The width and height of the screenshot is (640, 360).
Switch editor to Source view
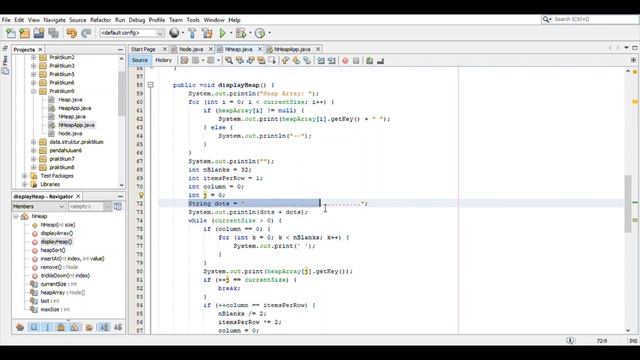coord(140,60)
